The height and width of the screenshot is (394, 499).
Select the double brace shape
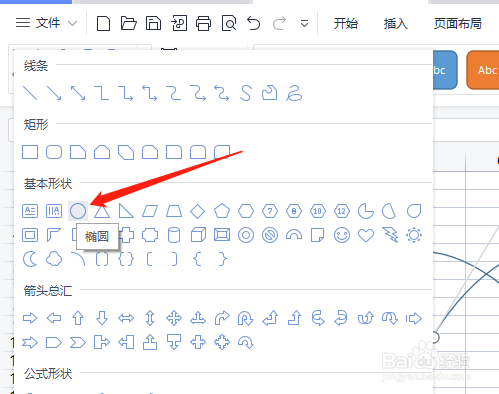tap(126, 259)
